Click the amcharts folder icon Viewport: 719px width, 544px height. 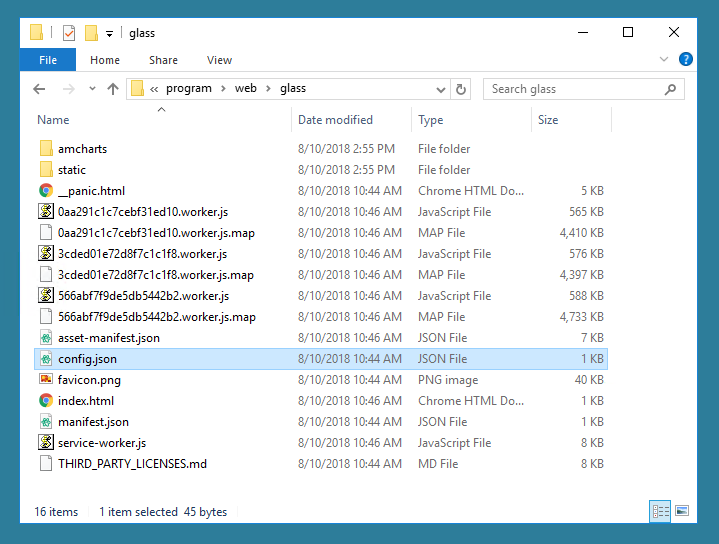[46, 149]
